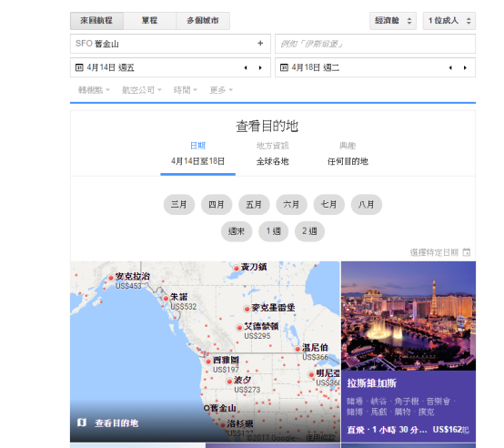Viewport: 504px width, 448px height.
Task: Go to previous return day arrow
Action: (x=450, y=67)
